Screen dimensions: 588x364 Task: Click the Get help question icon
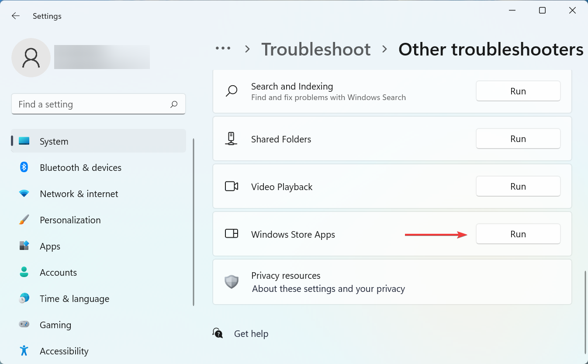tap(217, 333)
